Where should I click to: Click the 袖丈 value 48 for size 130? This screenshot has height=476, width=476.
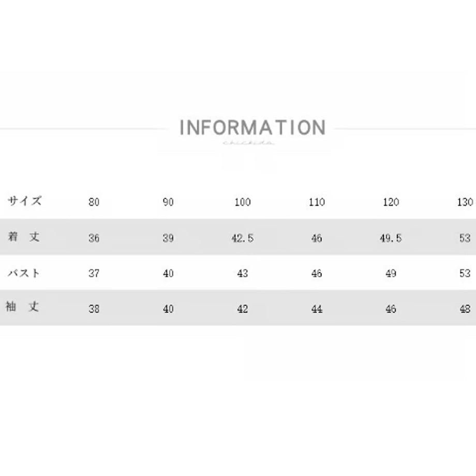point(465,309)
